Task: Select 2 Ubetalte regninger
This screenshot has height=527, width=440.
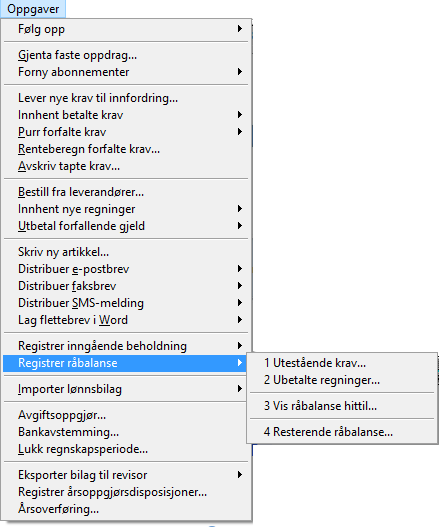Action: coord(342,380)
